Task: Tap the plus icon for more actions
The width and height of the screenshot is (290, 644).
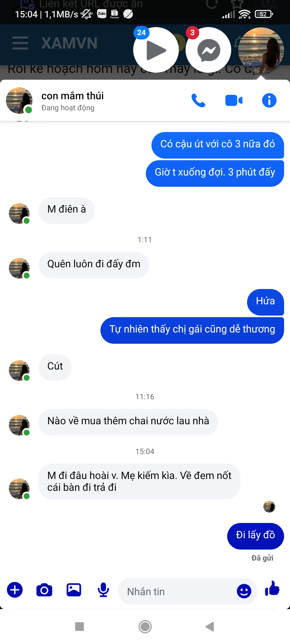Action: coord(15,590)
